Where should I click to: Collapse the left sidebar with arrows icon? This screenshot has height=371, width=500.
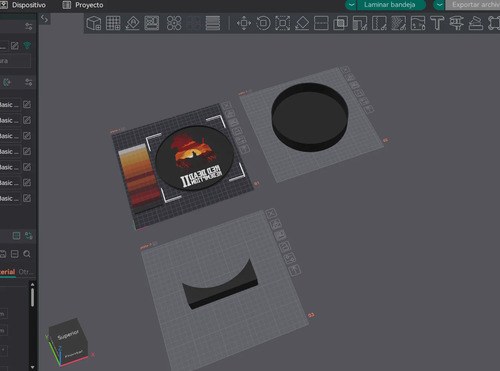[44, 19]
